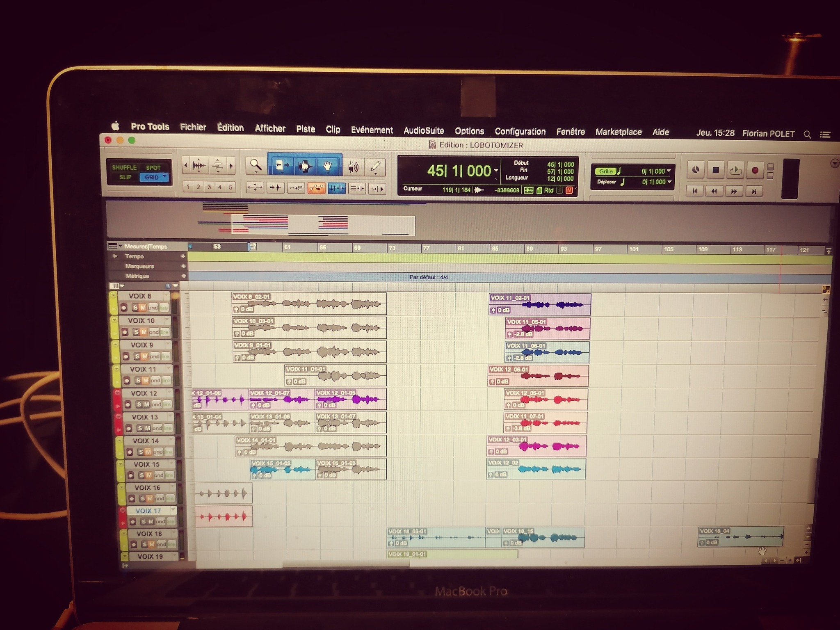Open the Édition menu

click(231, 128)
